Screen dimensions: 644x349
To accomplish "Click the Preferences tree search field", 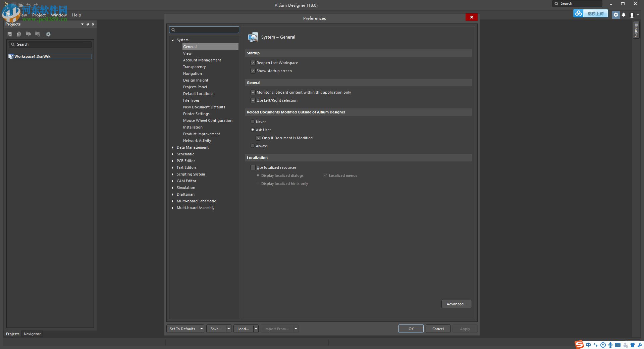I will point(204,30).
